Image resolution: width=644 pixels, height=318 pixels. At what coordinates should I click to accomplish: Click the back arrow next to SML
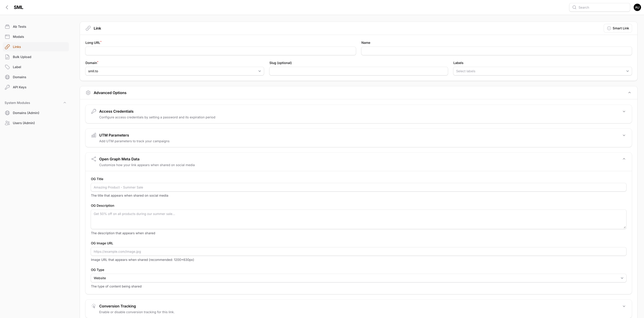tap(7, 8)
